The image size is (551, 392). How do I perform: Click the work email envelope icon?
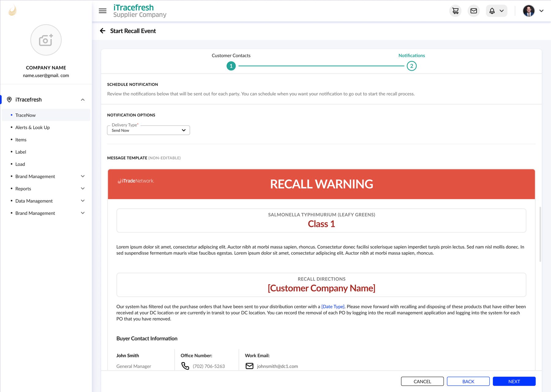249,366
